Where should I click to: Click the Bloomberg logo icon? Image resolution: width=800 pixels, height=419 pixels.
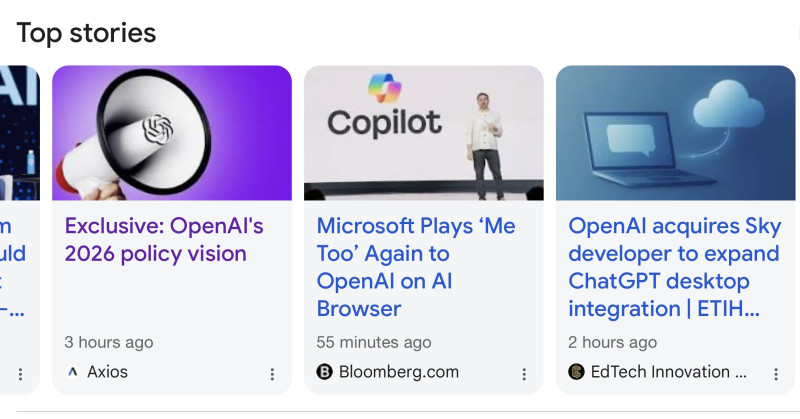click(x=324, y=372)
